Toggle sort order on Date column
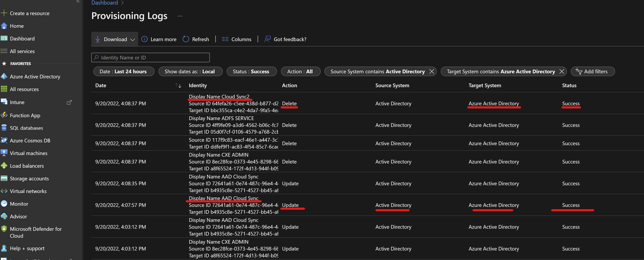Screen dimensions: 644x260 (x=178, y=85)
